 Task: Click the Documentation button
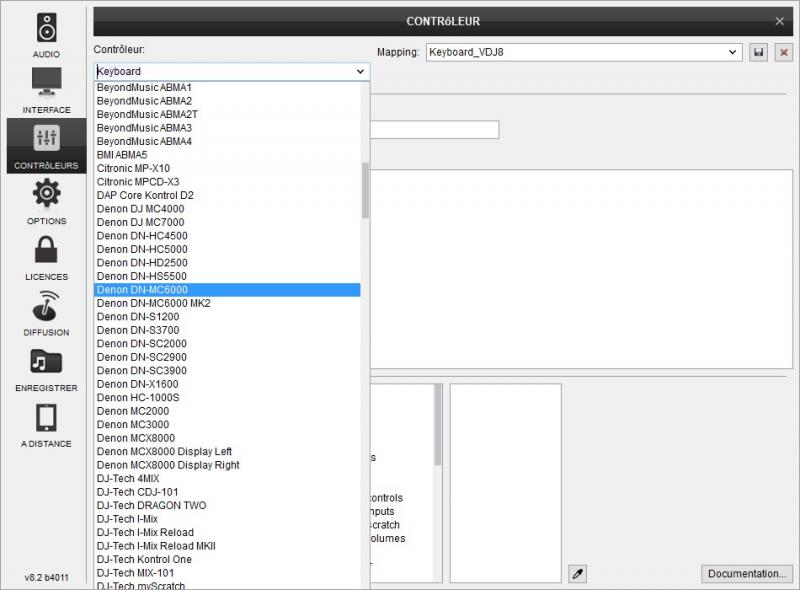746,574
